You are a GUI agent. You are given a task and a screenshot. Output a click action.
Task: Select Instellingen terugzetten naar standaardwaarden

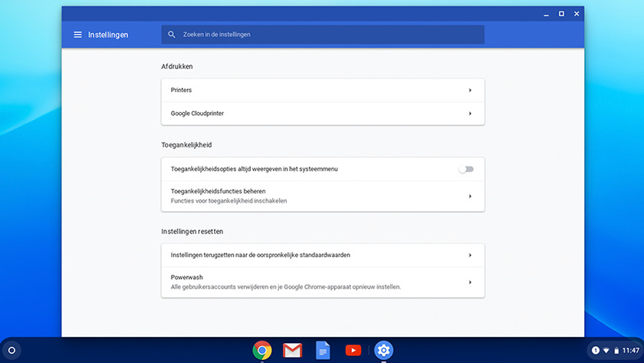261,255
